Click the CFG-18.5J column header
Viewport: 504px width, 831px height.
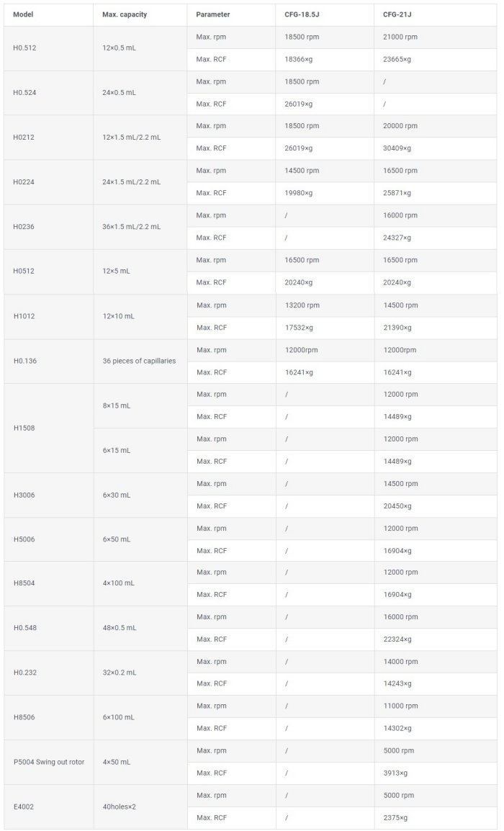tap(302, 14)
